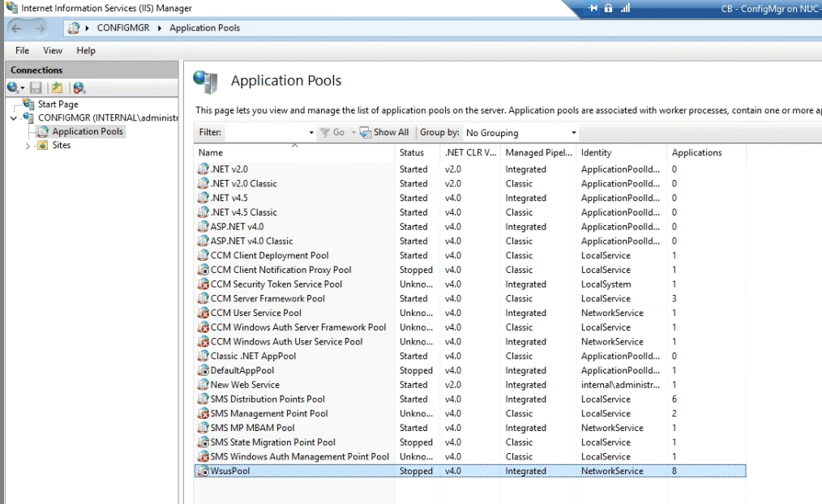Click the Up folder icon in Connections
822x504 pixels.
[x=57, y=88]
